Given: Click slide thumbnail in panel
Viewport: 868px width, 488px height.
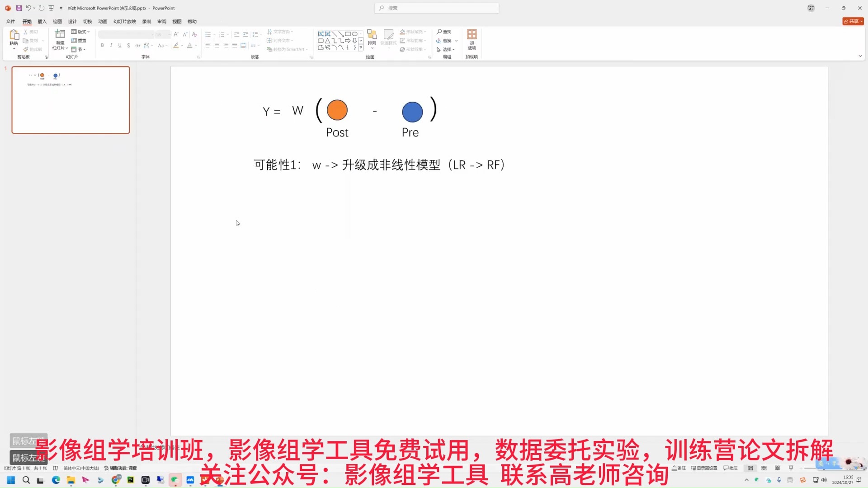Looking at the screenshot, I should (x=71, y=99).
